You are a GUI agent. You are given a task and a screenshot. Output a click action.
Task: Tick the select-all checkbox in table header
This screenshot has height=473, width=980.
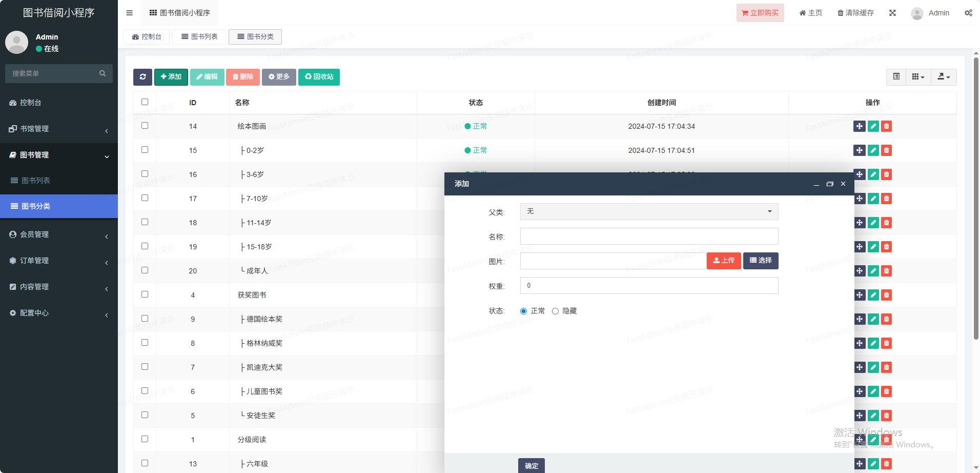point(145,102)
